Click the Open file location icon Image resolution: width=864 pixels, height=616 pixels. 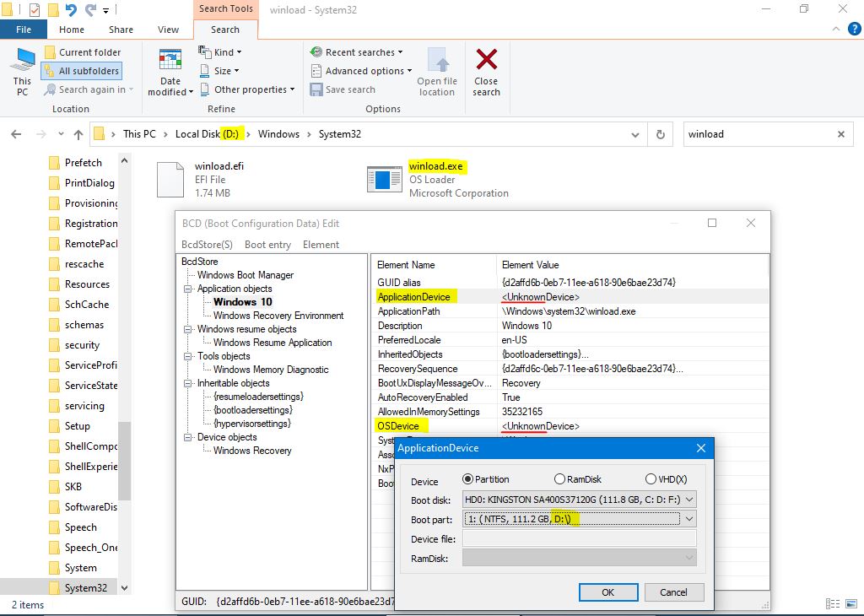pyautogui.click(x=436, y=61)
